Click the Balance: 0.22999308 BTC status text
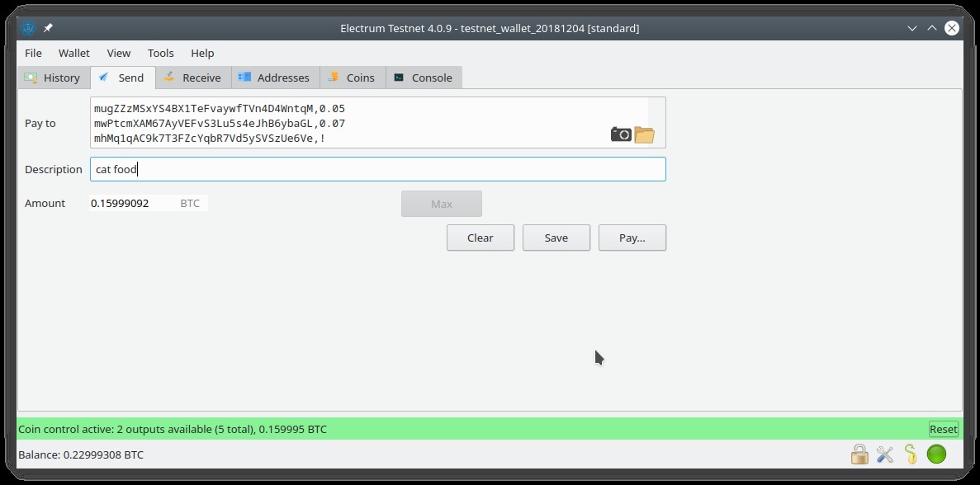980x485 pixels. [81, 454]
